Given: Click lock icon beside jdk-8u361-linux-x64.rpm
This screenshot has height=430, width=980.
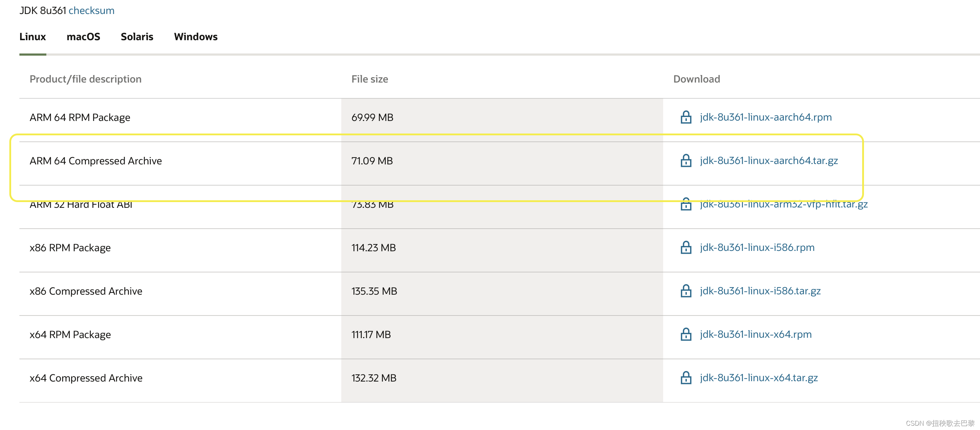Looking at the screenshot, I should click(685, 334).
